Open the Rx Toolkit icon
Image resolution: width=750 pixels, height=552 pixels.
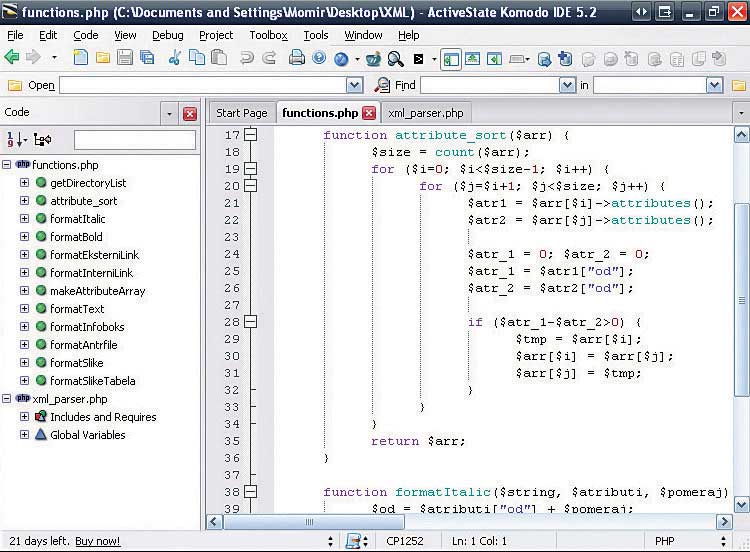[x=373, y=59]
